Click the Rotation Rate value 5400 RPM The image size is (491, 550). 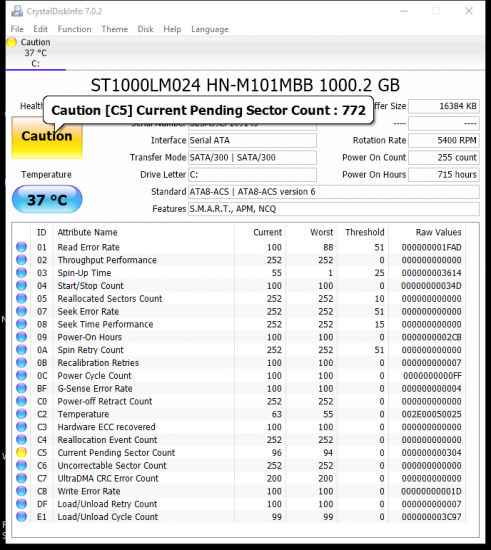(x=444, y=140)
